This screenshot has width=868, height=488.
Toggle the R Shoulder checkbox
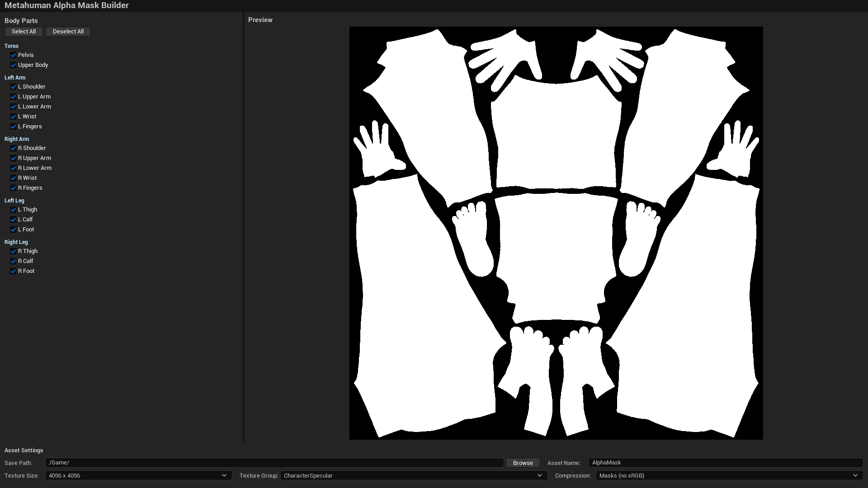(13, 148)
